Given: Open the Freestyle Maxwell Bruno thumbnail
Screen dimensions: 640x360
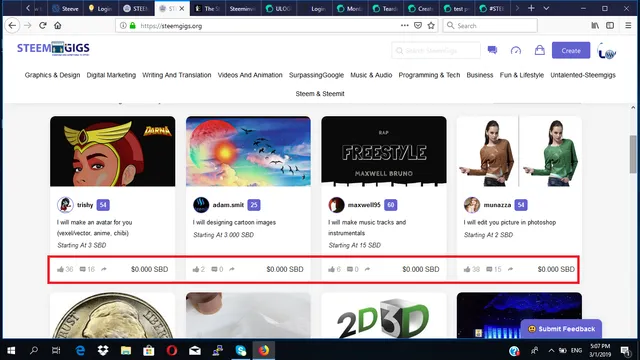Looking at the screenshot, I should pos(384,151).
